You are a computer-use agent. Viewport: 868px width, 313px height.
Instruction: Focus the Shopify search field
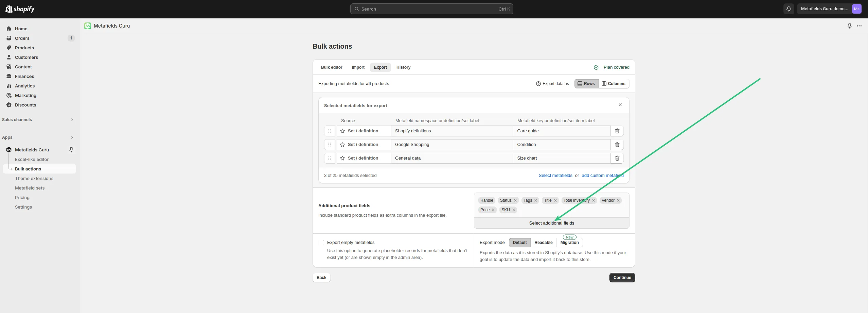[x=431, y=9]
